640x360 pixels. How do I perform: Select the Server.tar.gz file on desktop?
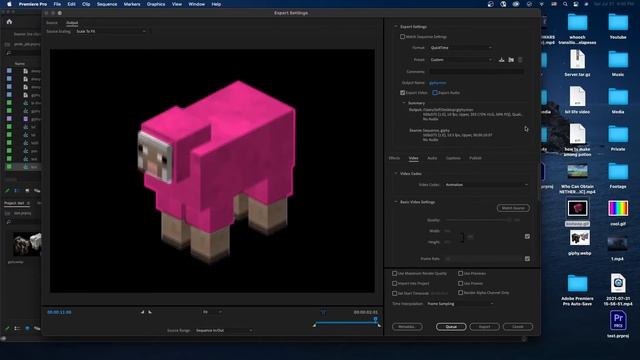577,64
